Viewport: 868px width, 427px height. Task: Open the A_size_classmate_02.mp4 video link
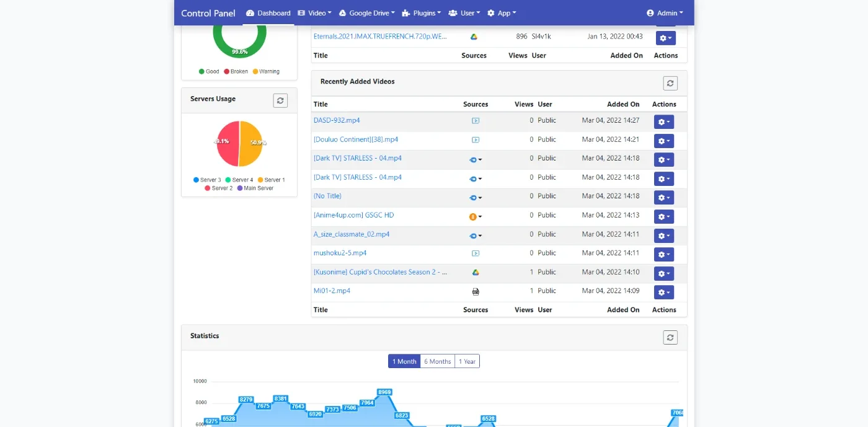point(352,234)
